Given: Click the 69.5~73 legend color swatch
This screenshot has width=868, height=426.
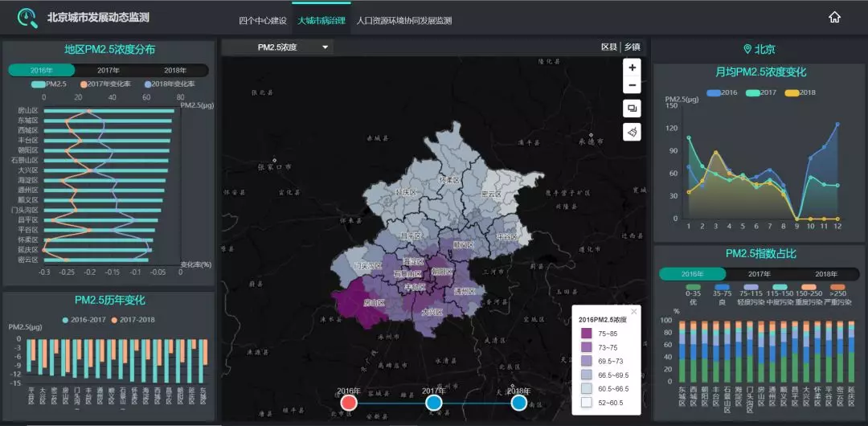Looking at the screenshot, I should click(586, 361).
